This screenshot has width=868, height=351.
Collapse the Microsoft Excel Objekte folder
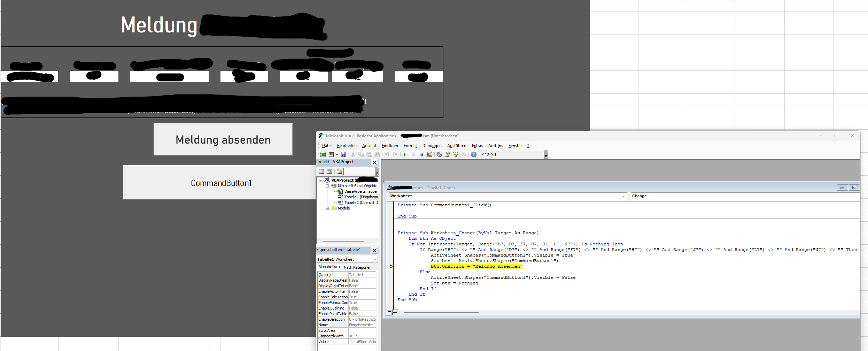327,186
